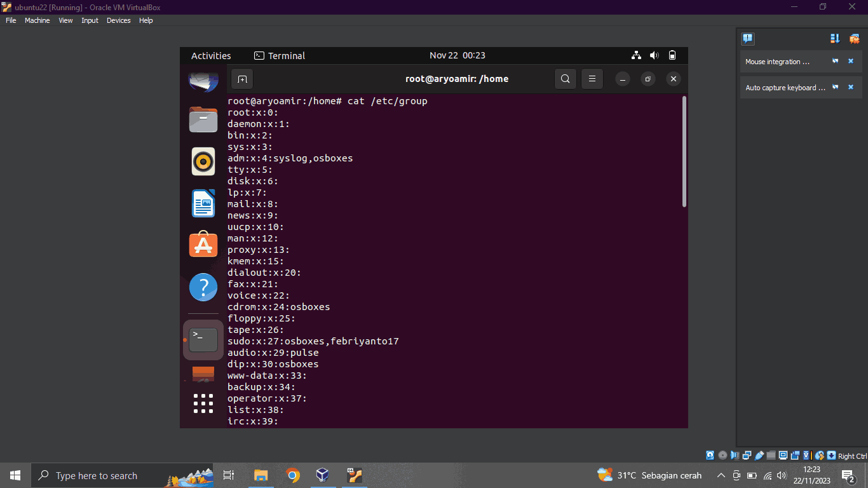The height and width of the screenshot is (488, 868).
Task: Click the volume icon in Ubuntu top bar
Action: point(654,55)
